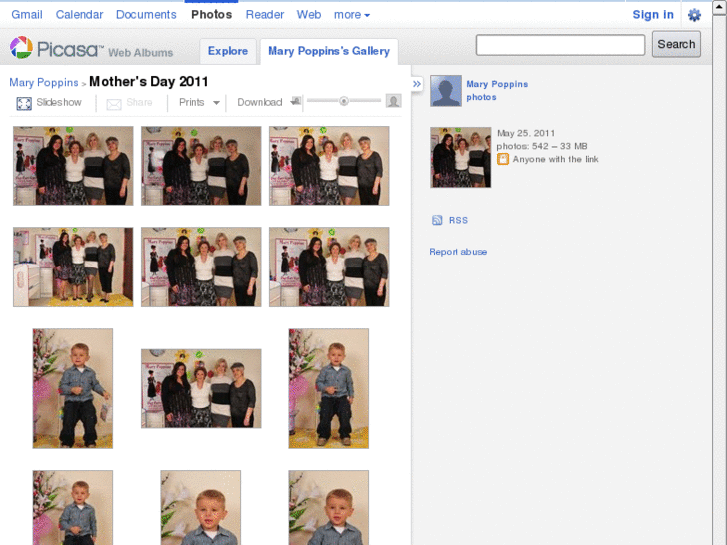Go to Calendar in top bar
The height and width of the screenshot is (545, 727).
(x=79, y=15)
